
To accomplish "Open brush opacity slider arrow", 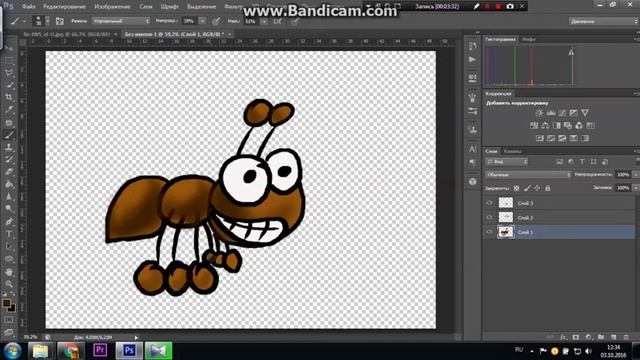I will (x=202, y=21).
